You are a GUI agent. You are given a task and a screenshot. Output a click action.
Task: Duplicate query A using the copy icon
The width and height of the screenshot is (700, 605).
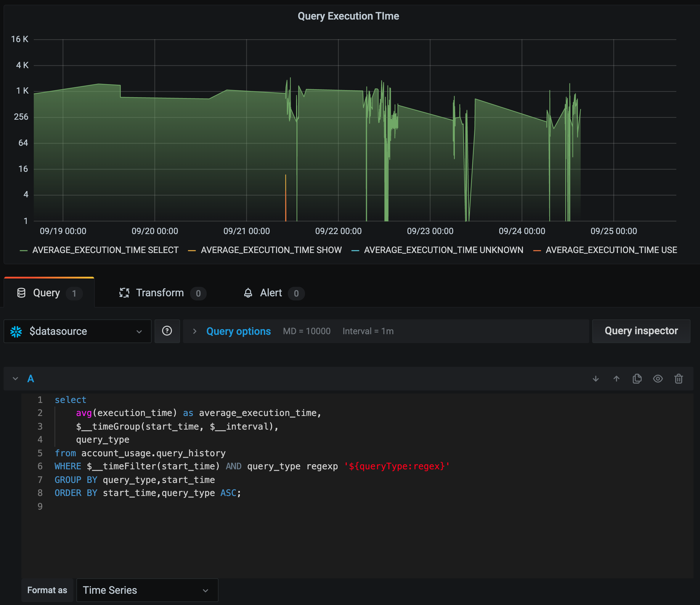pos(637,379)
